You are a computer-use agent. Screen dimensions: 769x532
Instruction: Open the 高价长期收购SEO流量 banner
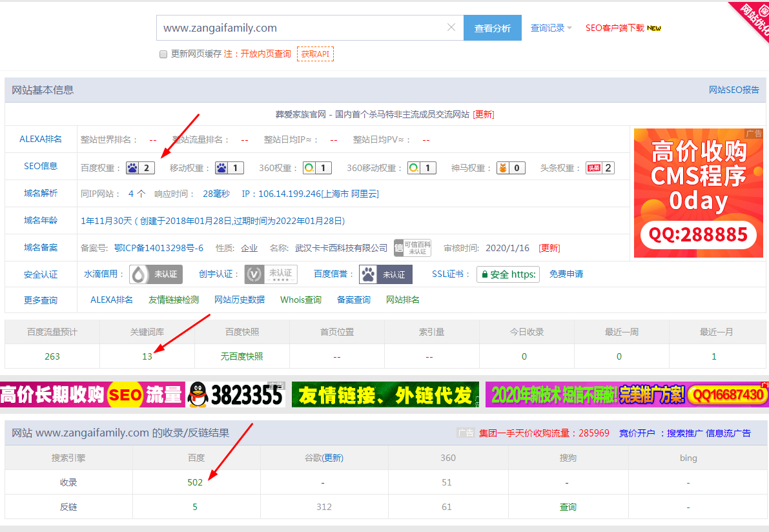click(142, 394)
